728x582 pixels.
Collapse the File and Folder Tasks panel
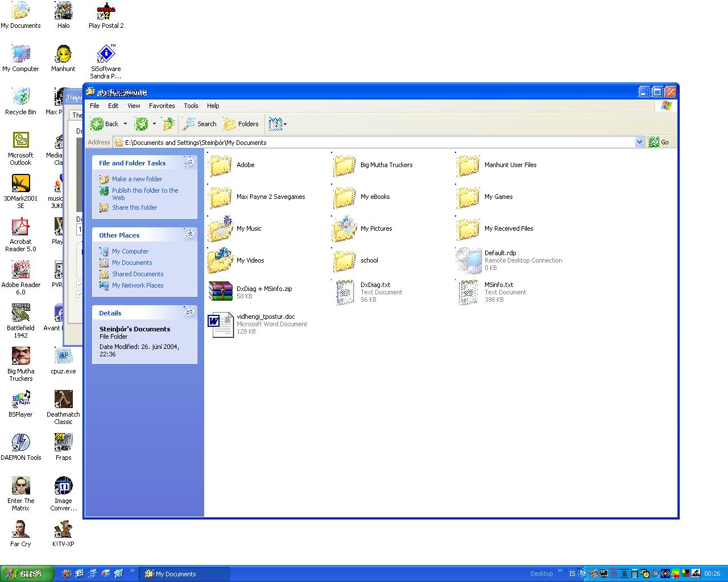189,163
